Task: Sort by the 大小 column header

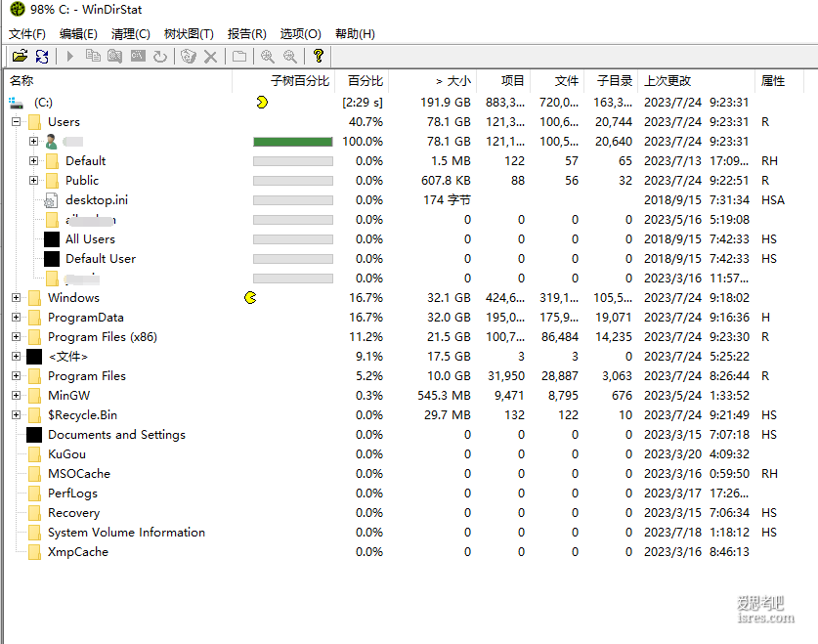Action: tap(433, 81)
